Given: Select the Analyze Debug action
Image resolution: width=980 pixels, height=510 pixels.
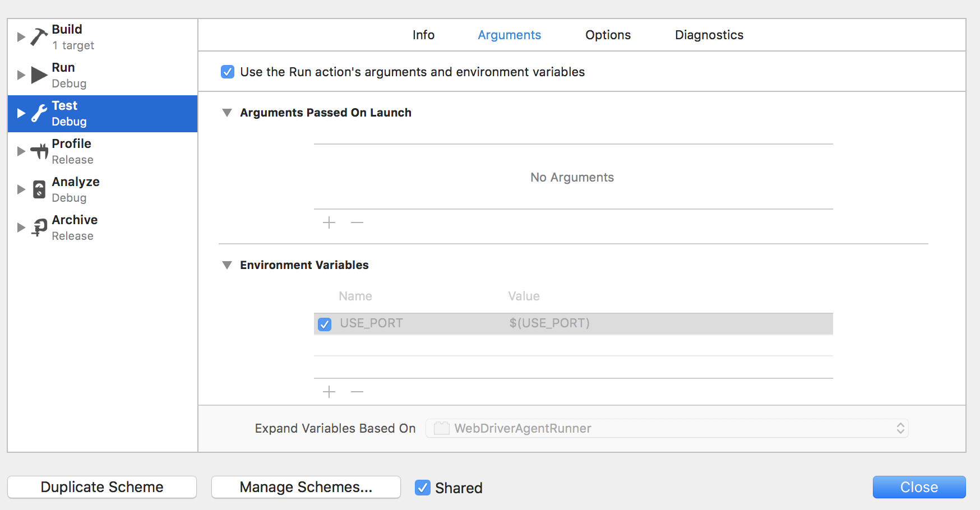Looking at the screenshot, I should coord(103,189).
